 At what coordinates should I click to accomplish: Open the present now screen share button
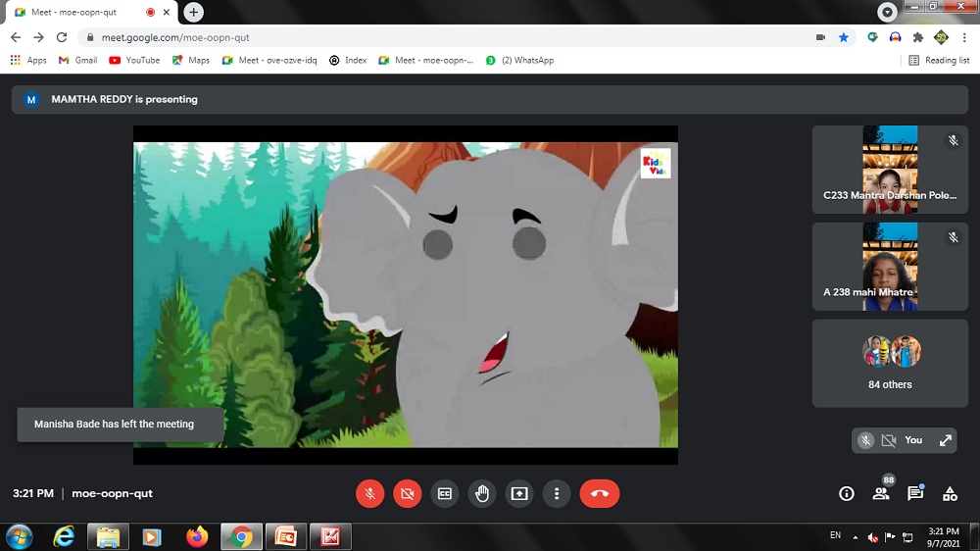pos(519,493)
